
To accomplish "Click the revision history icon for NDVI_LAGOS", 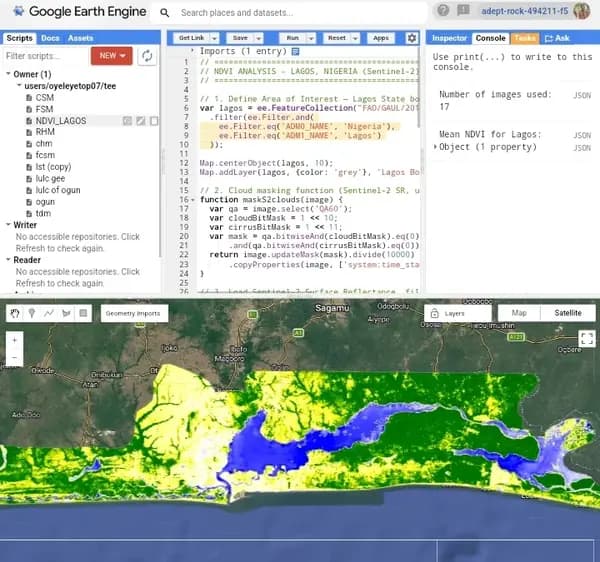I will coord(127,121).
